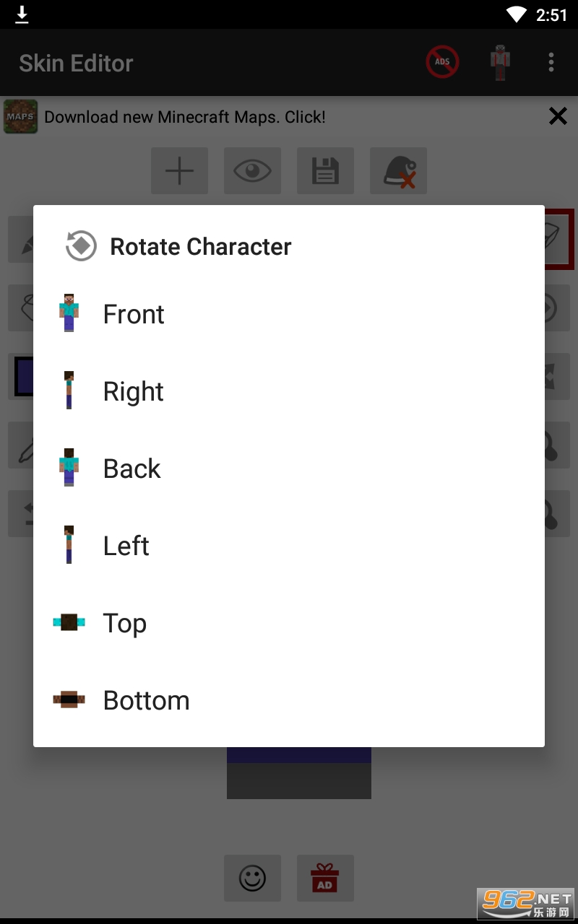Toggle the Santa hat removal icon
The width and height of the screenshot is (578, 924).
(398, 171)
